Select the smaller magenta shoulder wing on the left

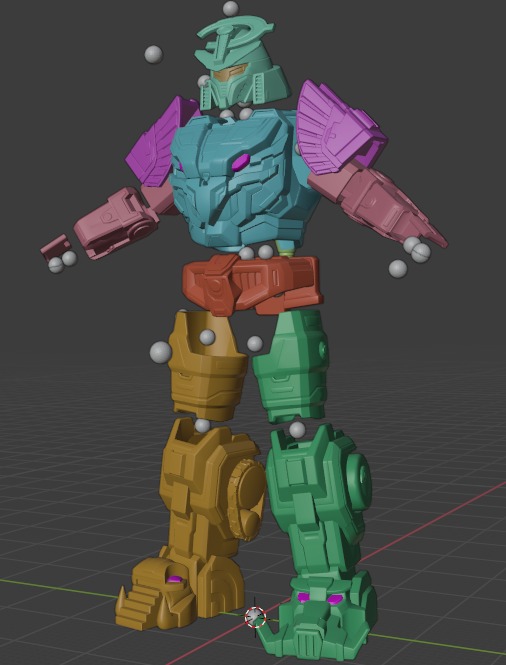coord(159,142)
